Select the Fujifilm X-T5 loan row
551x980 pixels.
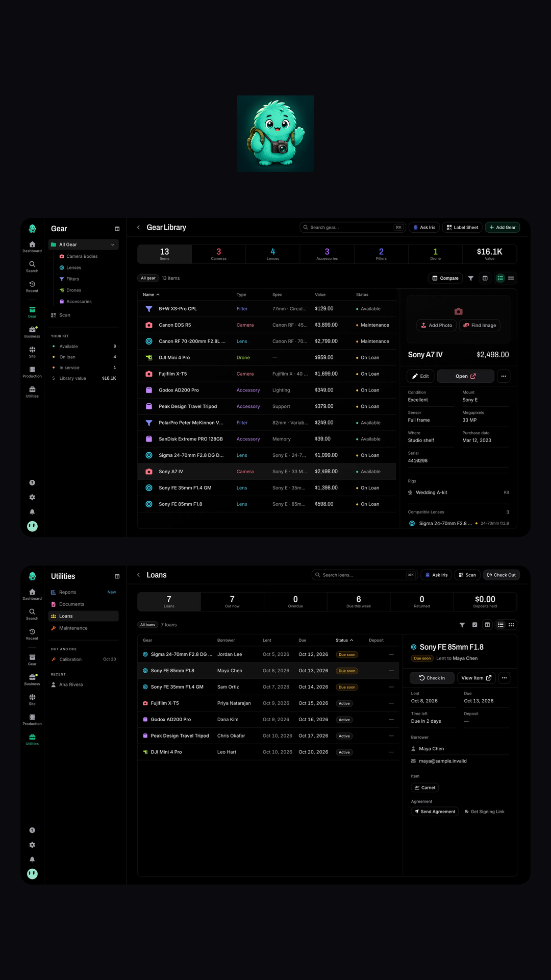[268, 703]
